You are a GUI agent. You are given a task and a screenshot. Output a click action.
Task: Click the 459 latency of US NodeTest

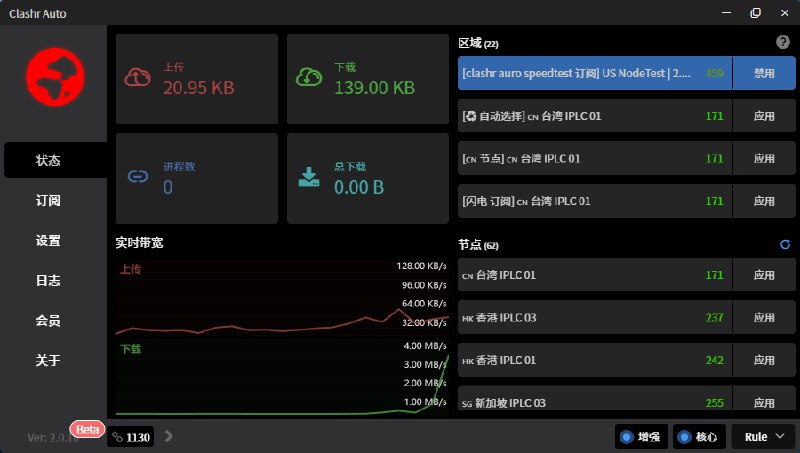pyautogui.click(x=714, y=73)
